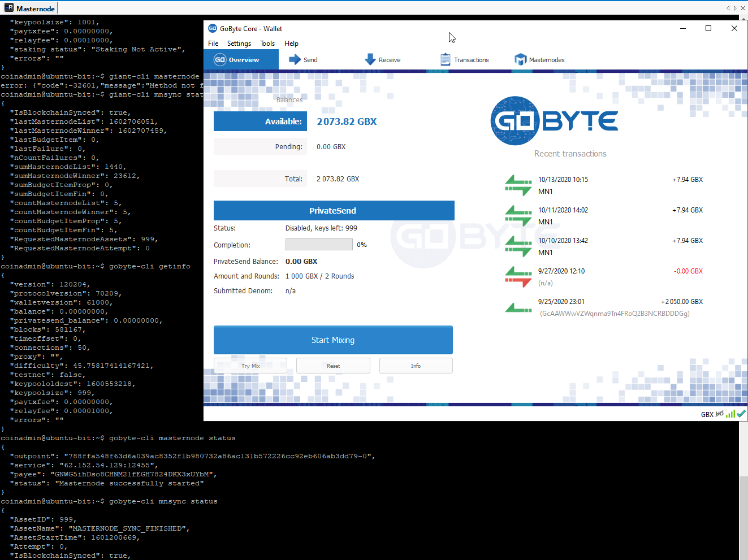Click the 10/13/2020 10:15 transaction date

(563, 180)
